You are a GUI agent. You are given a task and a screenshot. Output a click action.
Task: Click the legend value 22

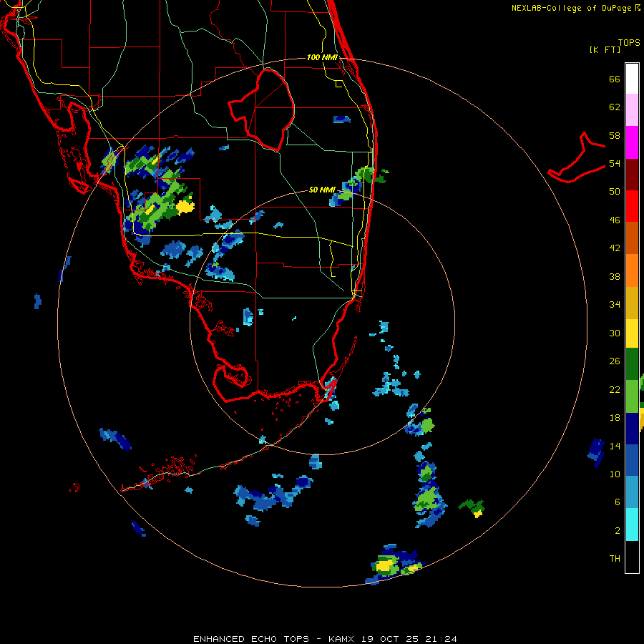click(x=615, y=390)
